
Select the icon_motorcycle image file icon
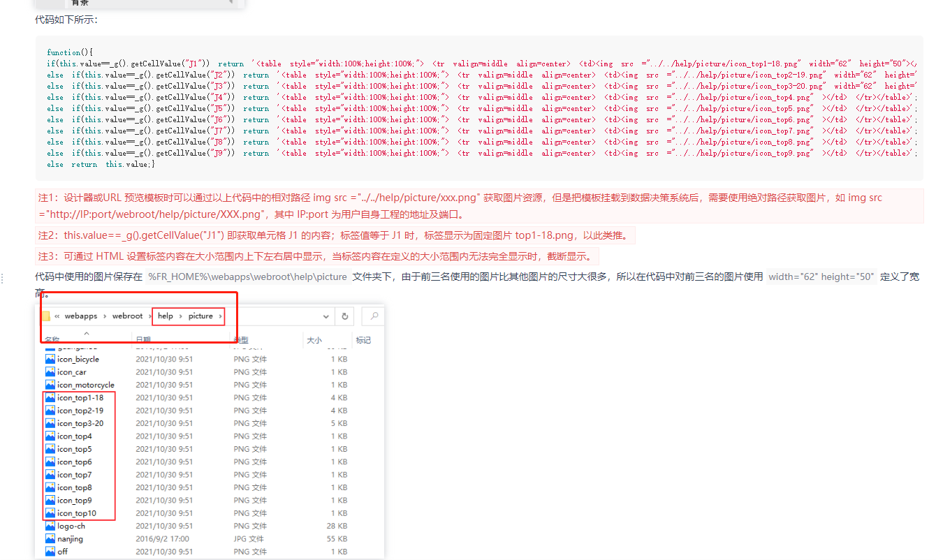(50, 385)
